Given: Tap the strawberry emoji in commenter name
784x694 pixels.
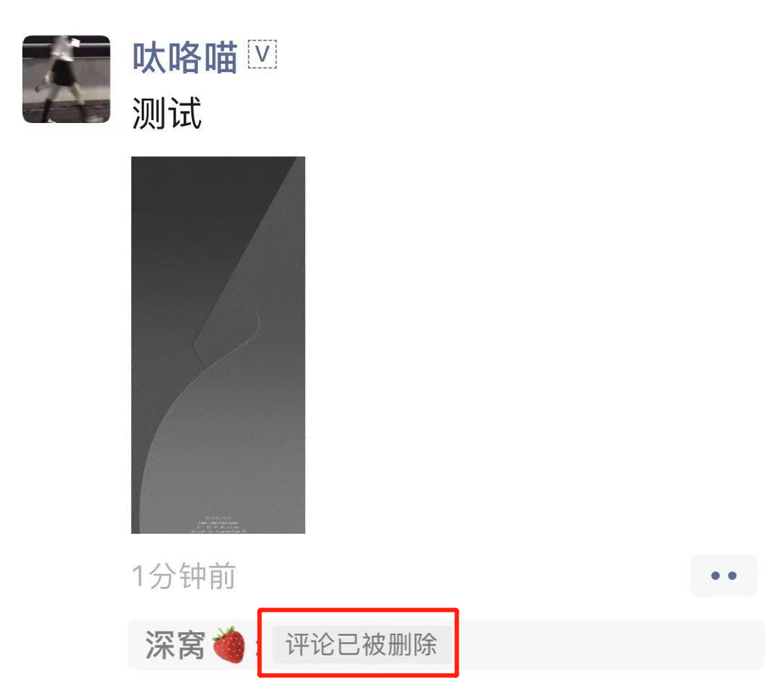Looking at the screenshot, I should [229, 645].
